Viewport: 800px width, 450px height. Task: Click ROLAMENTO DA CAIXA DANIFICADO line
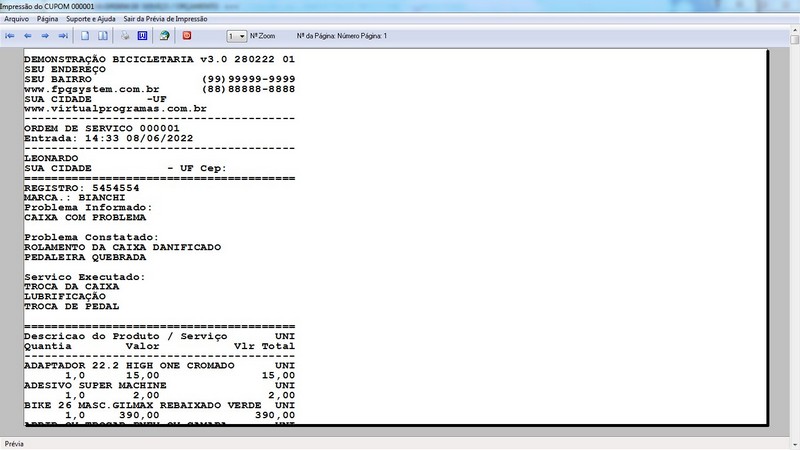tap(122, 247)
